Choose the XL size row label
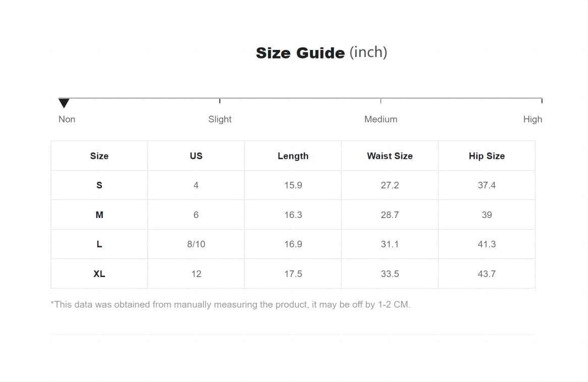Screen dimensions: 588x382 point(99,274)
